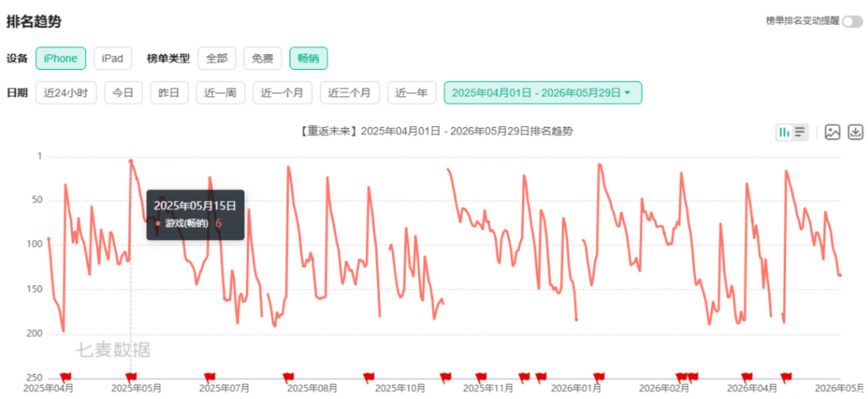Screen dimensions: 868x399
Task: Click the y-axis value 50
Action: pyautogui.click(x=37, y=200)
